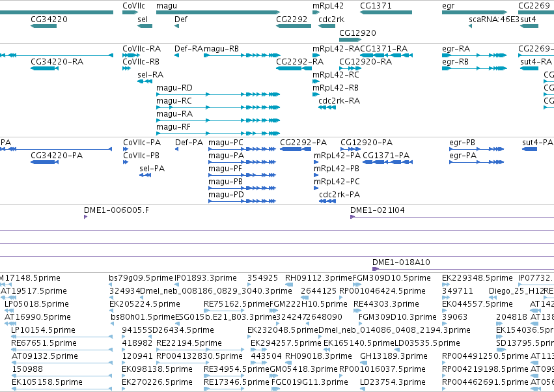The image size is (554, 392).
Task: Select the LD23754.3prime EST label
Action: [x=393, y=382]
